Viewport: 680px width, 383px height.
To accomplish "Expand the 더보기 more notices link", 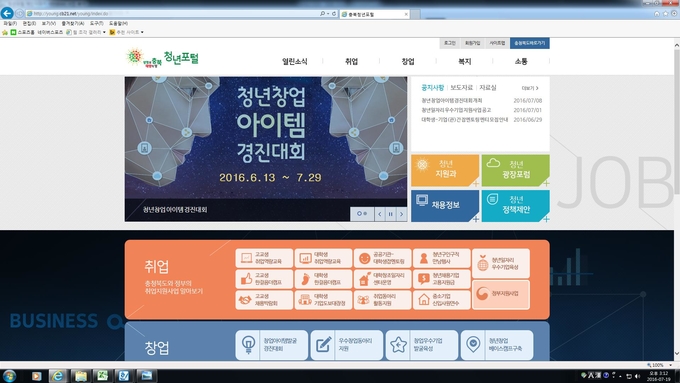I will [530, 88].
